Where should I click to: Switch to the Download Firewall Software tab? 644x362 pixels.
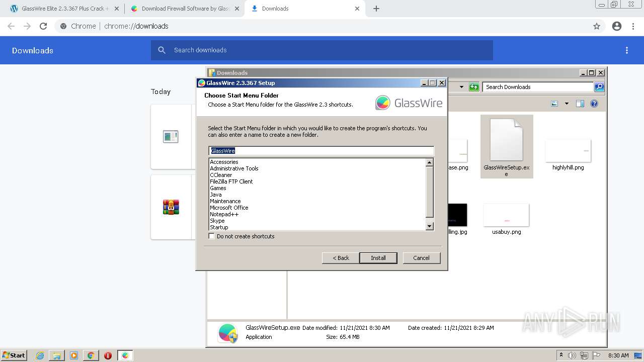[184, 9]
